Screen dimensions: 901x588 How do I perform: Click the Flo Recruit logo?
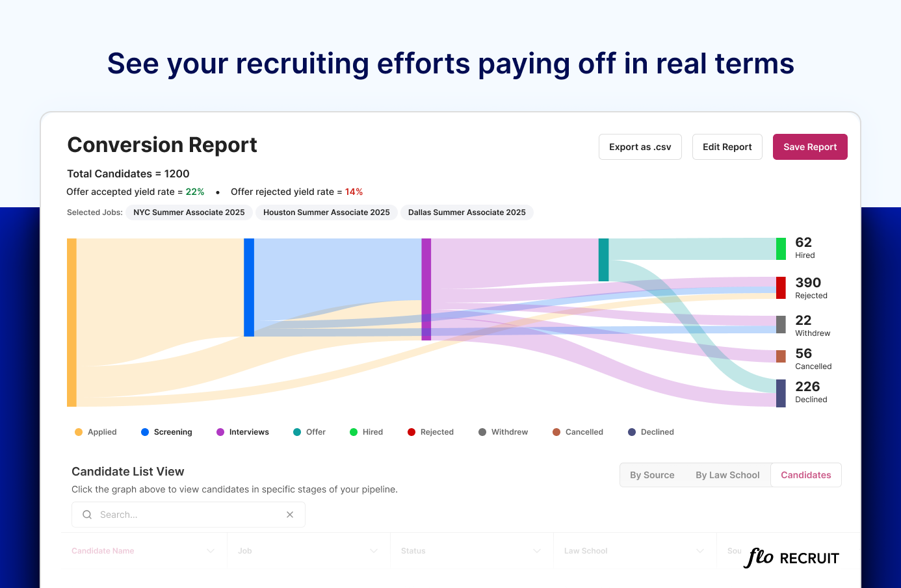click(x=790, y=557)
